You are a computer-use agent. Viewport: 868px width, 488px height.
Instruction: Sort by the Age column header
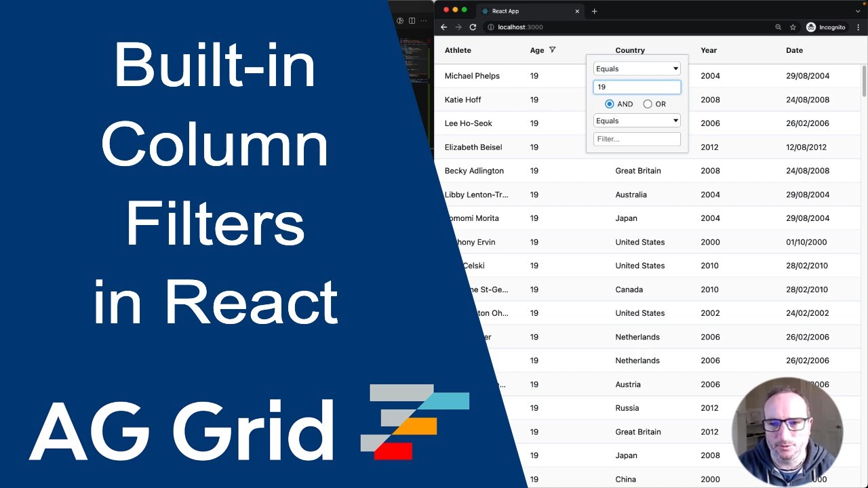click(537, 50)
